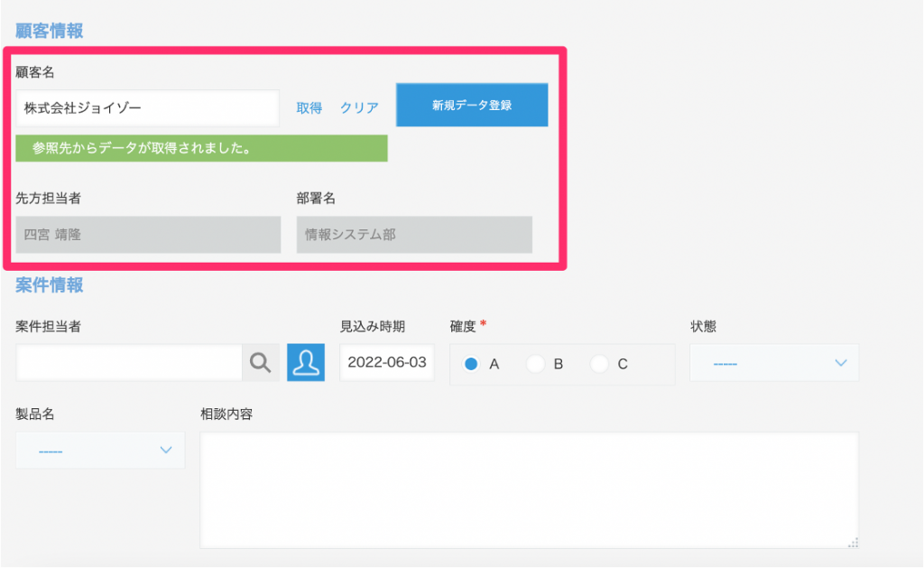The height and width of the screenshot is (568, 924).
Task: Click the クリア link
Action: click(x=359, y=108)
